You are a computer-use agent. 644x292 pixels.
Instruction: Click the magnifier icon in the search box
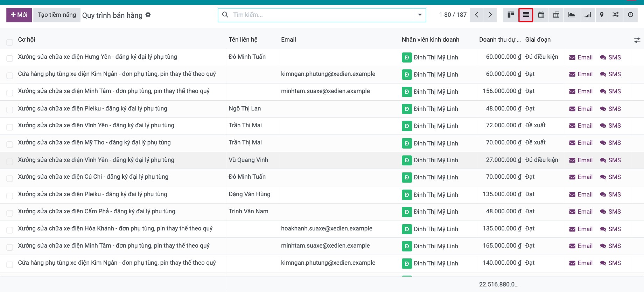coord(225,15)
